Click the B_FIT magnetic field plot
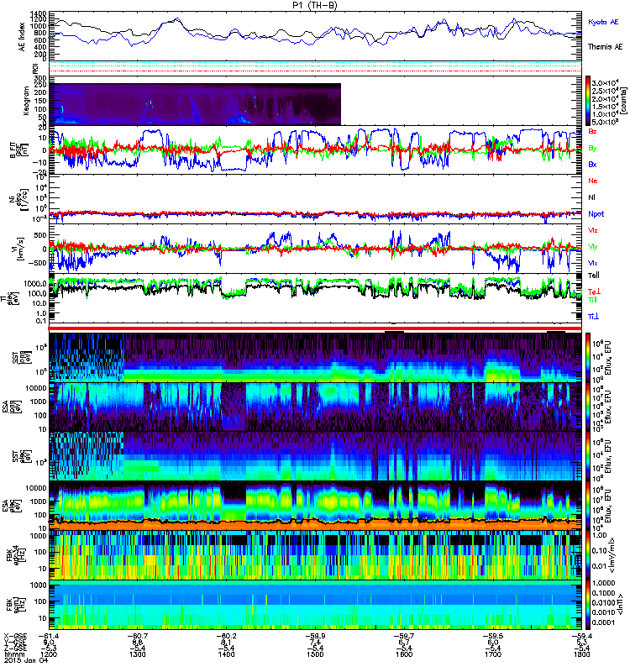630x672 pixels. (x=316, y=150)
